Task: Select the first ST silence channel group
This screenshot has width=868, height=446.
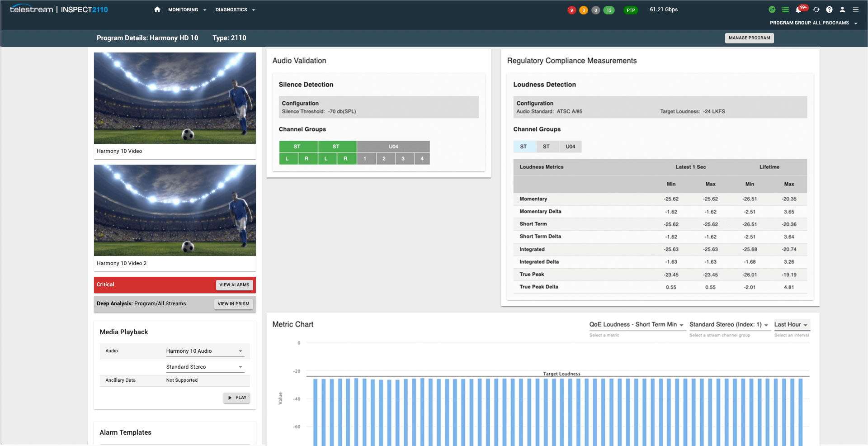Action: [298, 147]
